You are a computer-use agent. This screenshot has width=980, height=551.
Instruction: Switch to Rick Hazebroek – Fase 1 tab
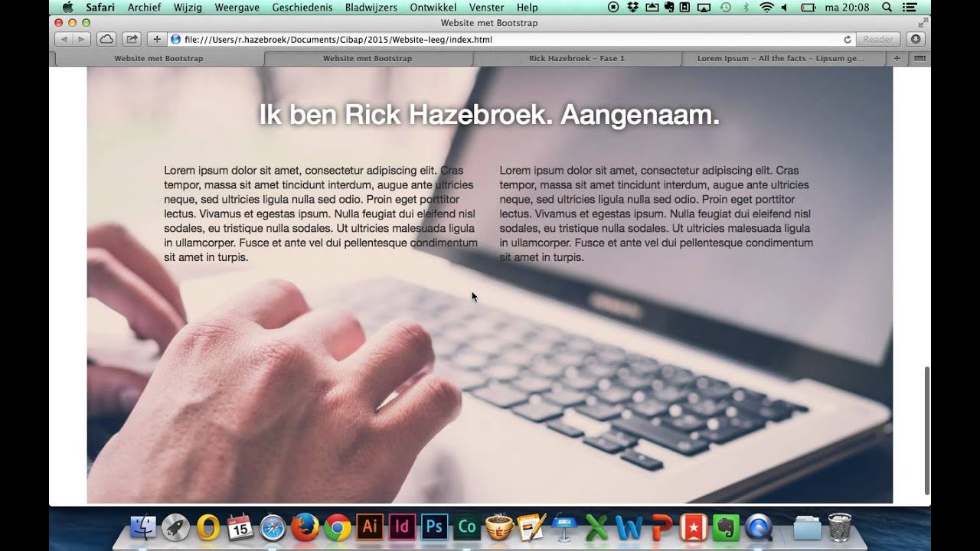(577, 58)
